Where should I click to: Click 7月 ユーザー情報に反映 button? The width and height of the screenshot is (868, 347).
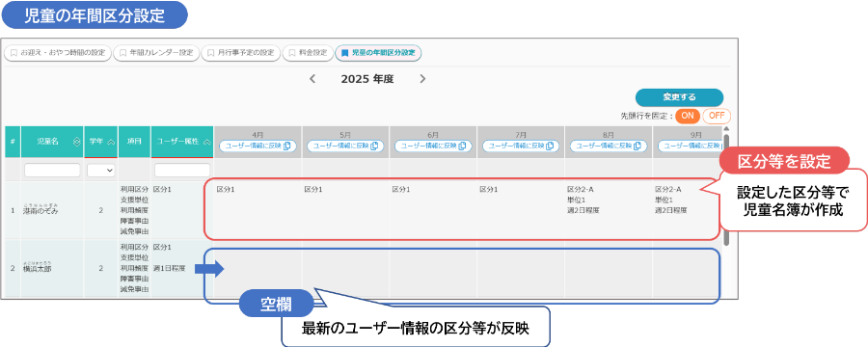click(x=521, y=147)
